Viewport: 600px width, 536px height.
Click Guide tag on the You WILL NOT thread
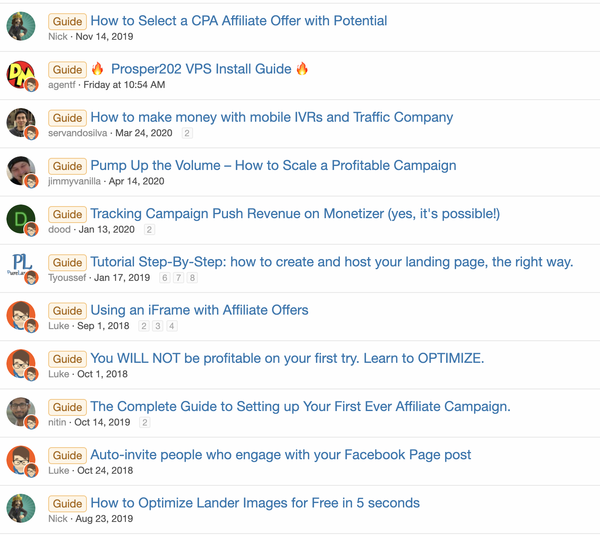click(67, 359)
